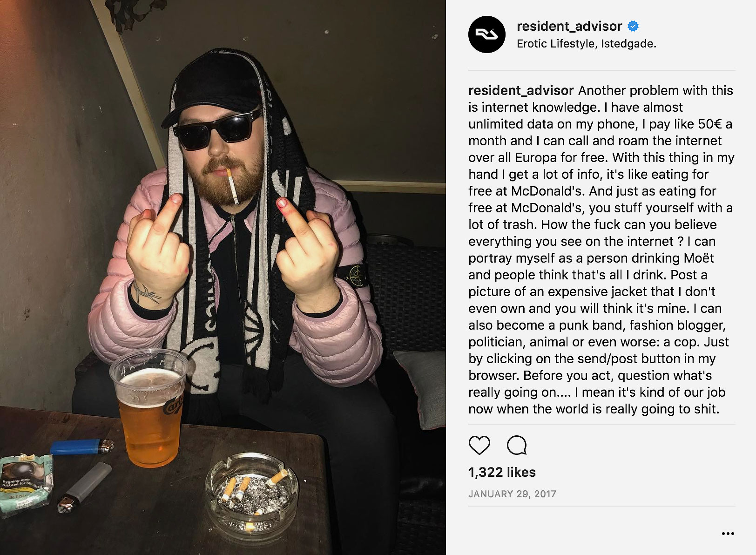
Task: Click the blue lighter on the table
Action: (81, 447)
